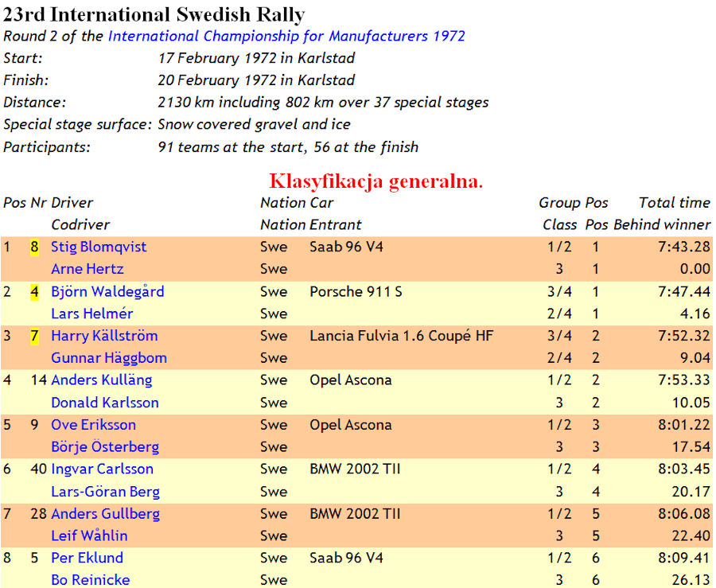This screenshot has width=716, height=588.
Task: Click the Class column header
Action: tap(560, 224)
